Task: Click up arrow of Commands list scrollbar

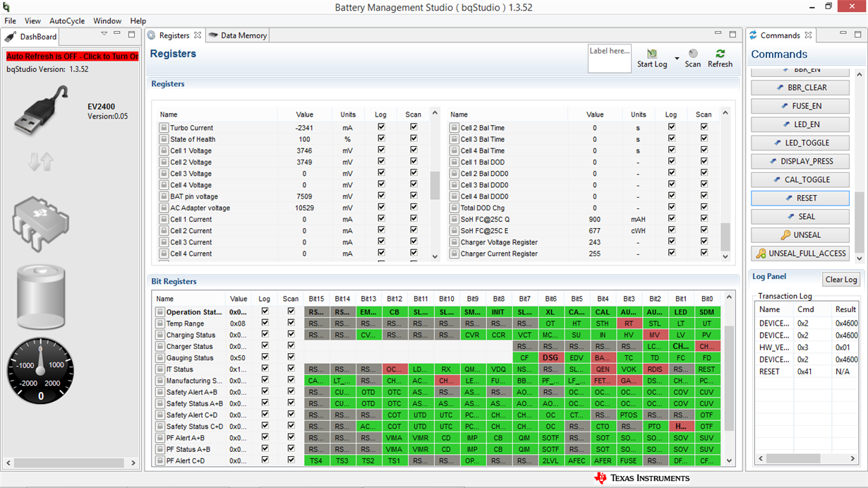Action: 859,75
